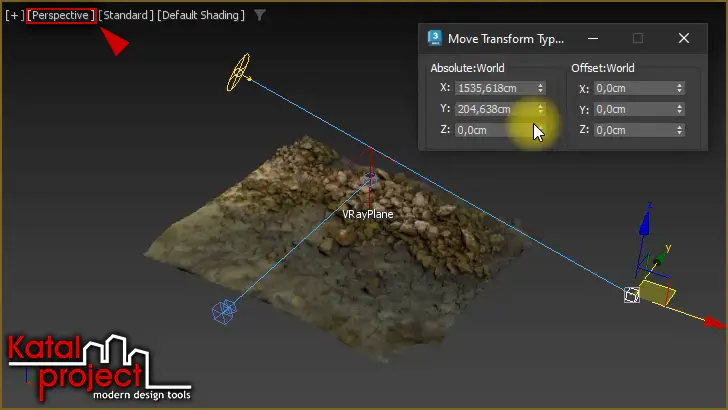Click the Offset Z spinner arrows
Image resolution: width=728 pixels, height=410 pixels.
679,130
